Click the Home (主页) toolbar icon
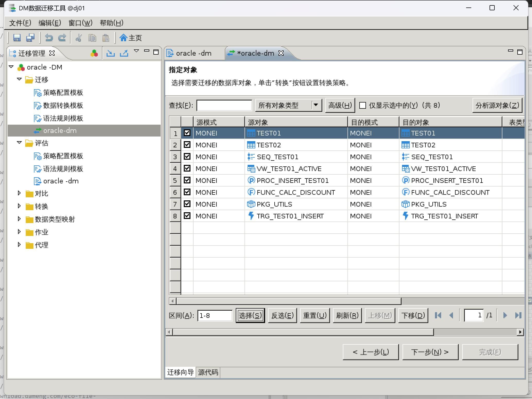Image resolution: width=532 pixels, height=399 pixels. tap(130, 38)
